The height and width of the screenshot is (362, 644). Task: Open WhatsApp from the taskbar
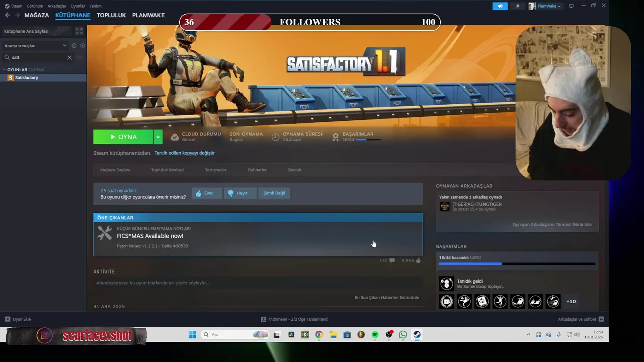point(403,335)
